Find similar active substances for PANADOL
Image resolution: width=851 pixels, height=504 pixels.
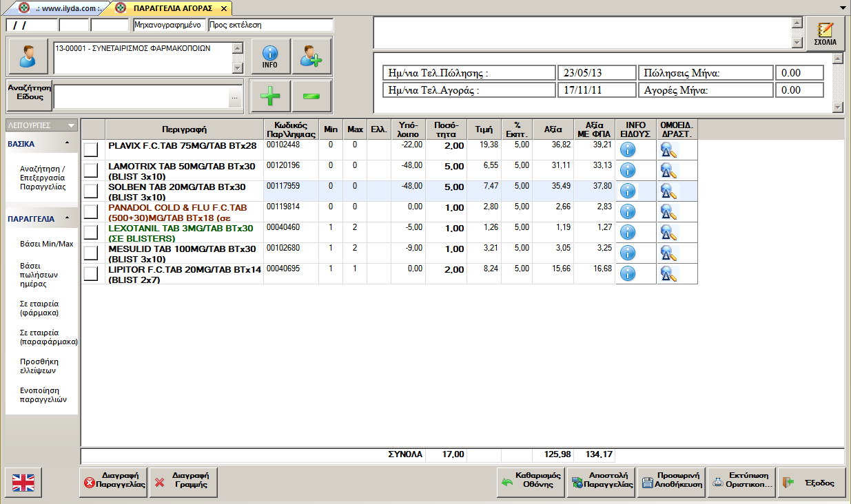(x=669, y=212)
